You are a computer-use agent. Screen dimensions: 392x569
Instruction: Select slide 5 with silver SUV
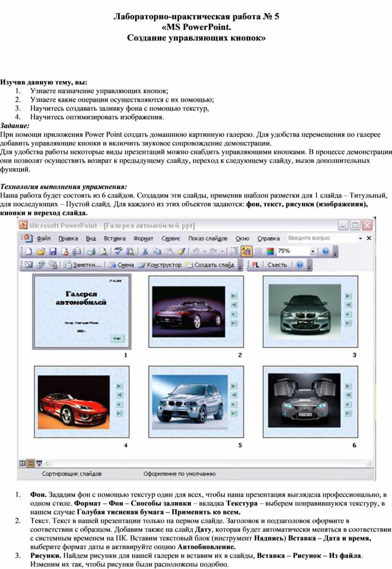tap(196, 401)
